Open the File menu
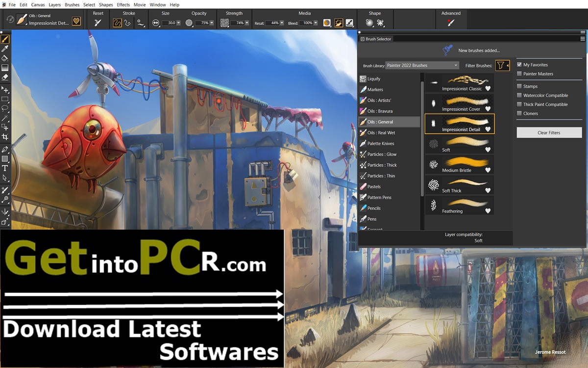The image size is (588, 368). (12, 4)
